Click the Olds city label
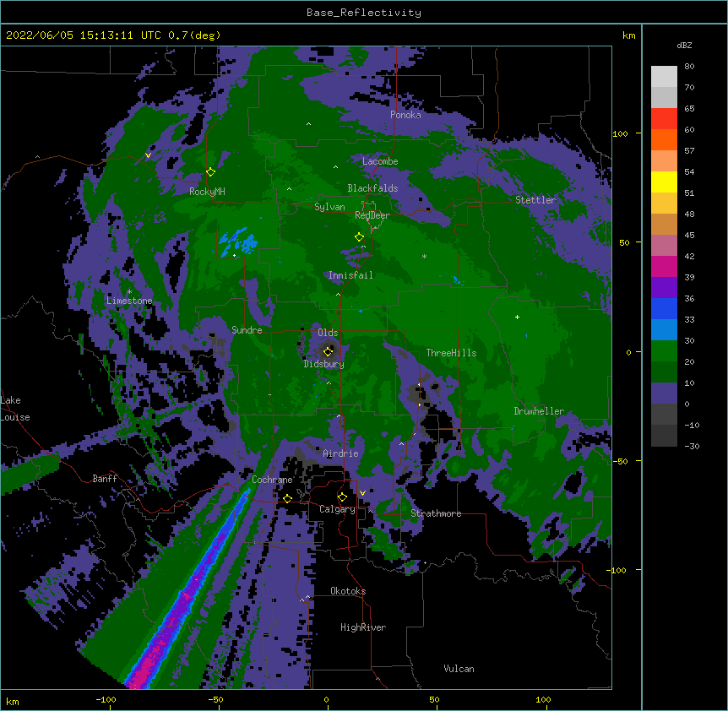Viewport: 728px width, 711px height. click(328, 333)
